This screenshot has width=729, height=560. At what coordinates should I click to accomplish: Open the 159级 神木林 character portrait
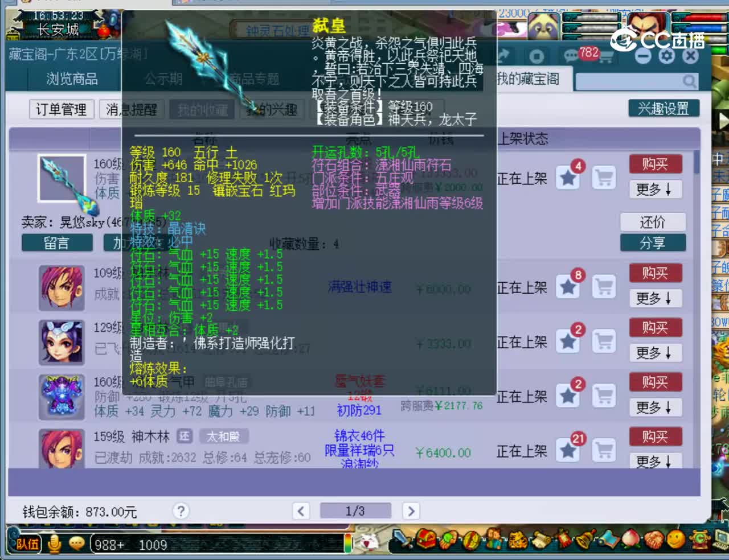click(x=62, y=448)
